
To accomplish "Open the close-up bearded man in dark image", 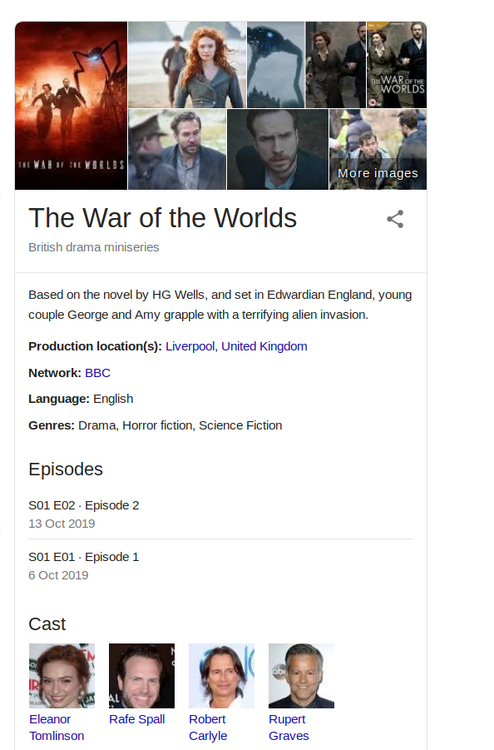I will tap(277, 149).
